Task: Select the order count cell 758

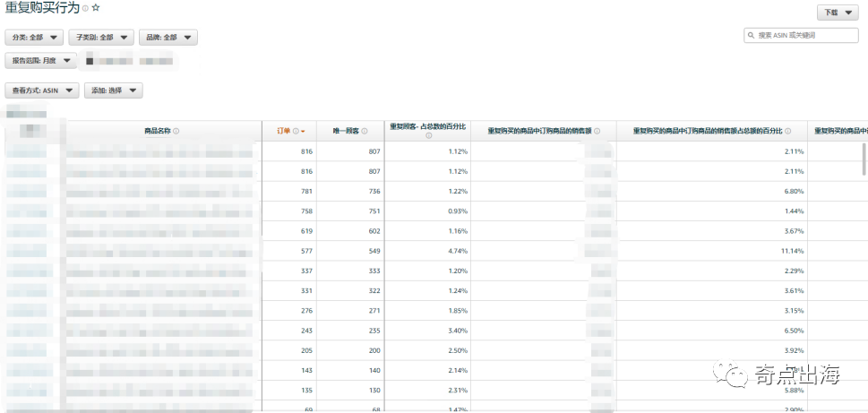Action: (306, 211)
